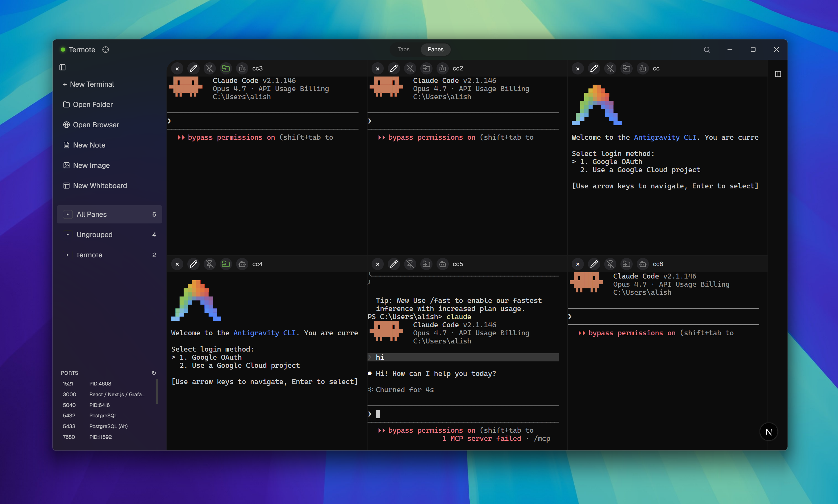Click the green move-to-folder icon on cc3
Screen dimensions: 838x504
[x=226, y=69]
